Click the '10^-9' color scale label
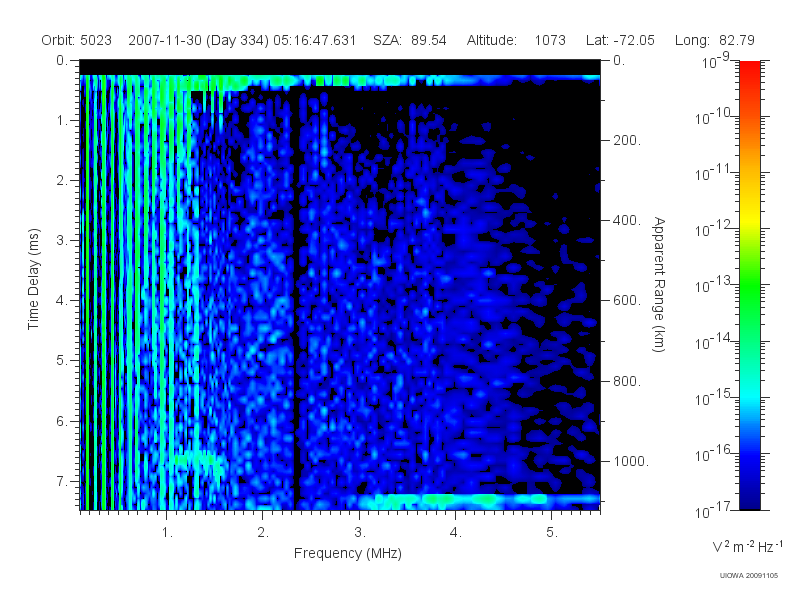800x600 pixels. (x=716, y=61)
